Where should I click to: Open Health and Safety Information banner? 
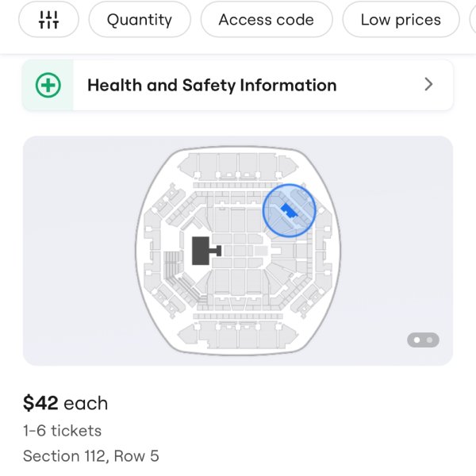[x=238, y=86]
